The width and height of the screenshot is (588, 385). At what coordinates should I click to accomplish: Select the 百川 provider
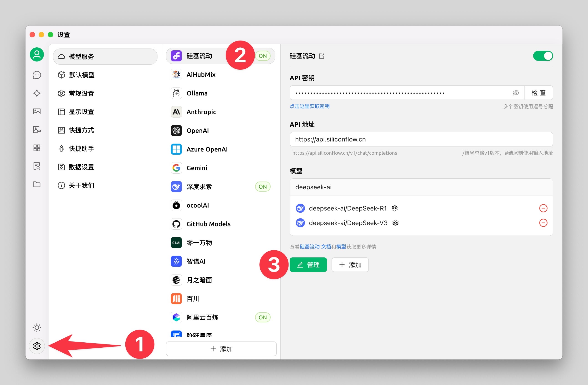[220, 299]
